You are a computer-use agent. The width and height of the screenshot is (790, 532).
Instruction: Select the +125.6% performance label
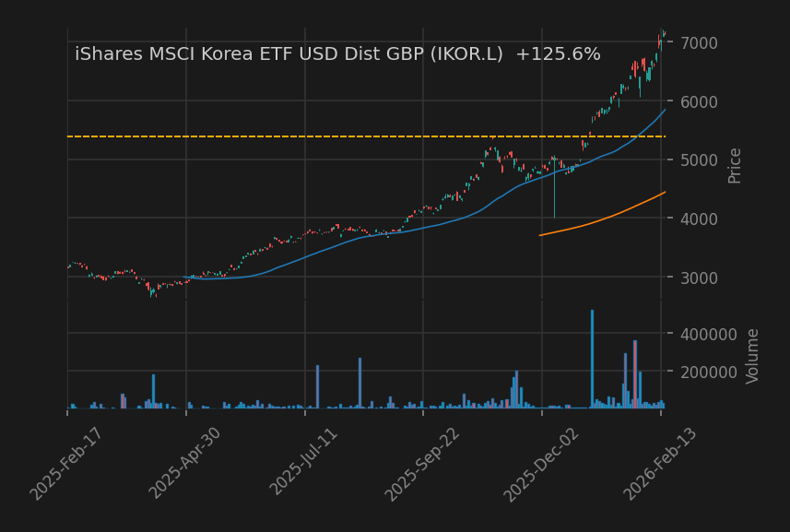(x=558, y=54)
